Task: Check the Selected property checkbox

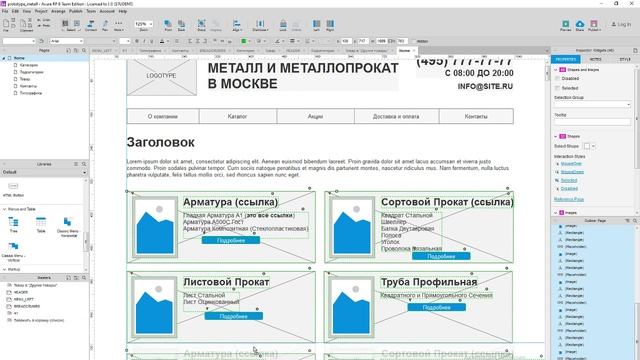Action: tap(558, 88)
